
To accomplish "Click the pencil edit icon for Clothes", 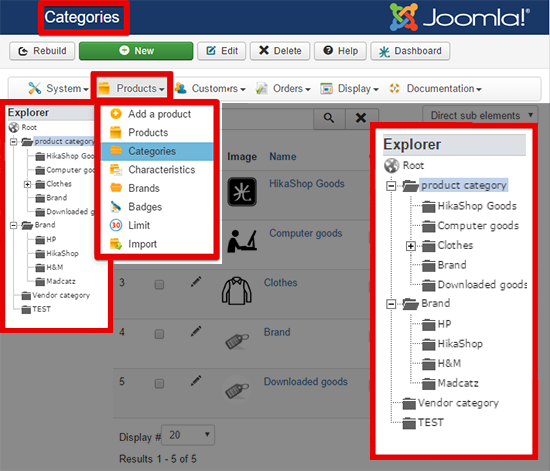I will (x=196, y=282).
